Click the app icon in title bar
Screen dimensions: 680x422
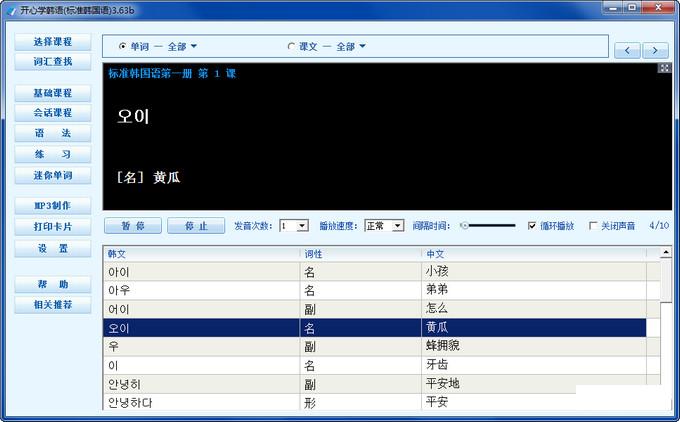[x=10, y=8]
